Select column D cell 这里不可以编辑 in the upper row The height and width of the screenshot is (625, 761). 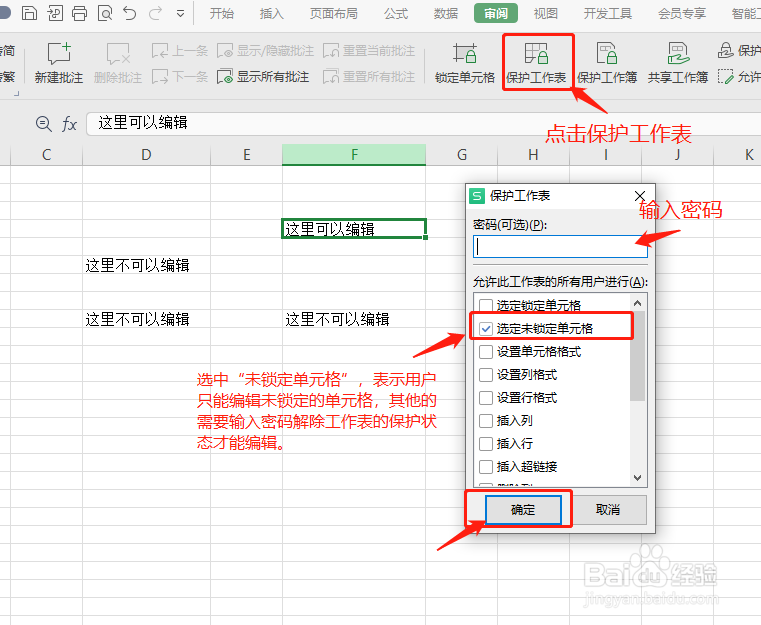[146, 265]
